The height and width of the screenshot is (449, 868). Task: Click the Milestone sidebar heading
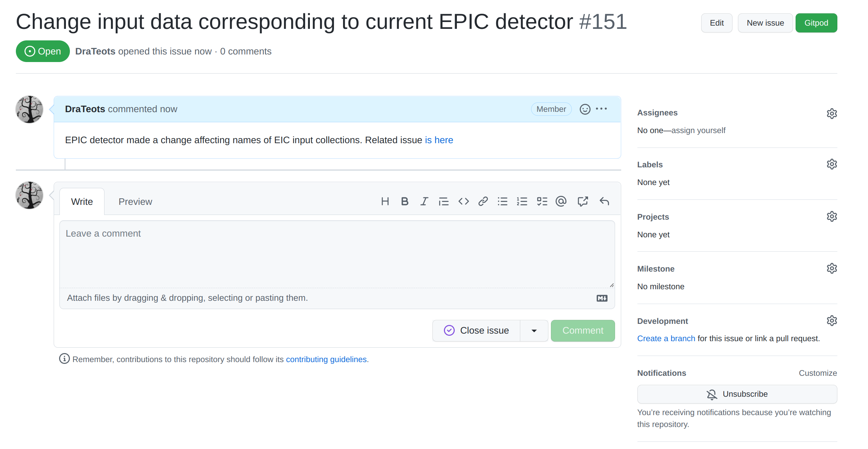(656, 269)
